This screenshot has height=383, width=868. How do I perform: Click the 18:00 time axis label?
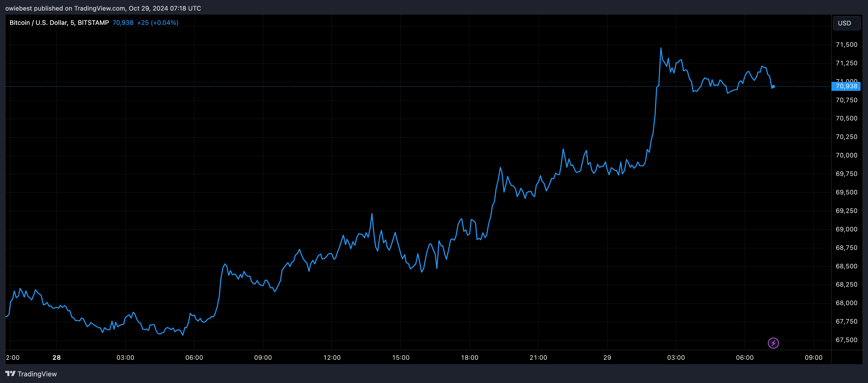pyautogui.click(x=469, y=357)
